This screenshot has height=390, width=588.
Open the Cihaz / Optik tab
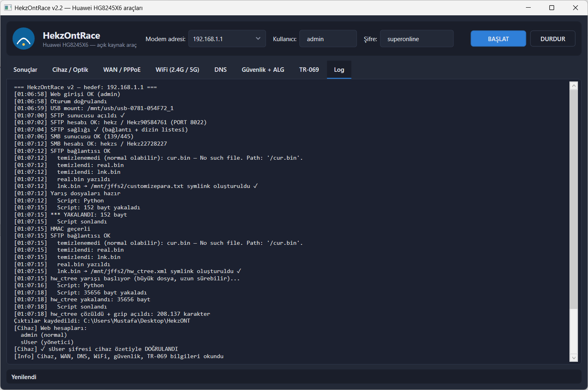(x=70, y=70)
